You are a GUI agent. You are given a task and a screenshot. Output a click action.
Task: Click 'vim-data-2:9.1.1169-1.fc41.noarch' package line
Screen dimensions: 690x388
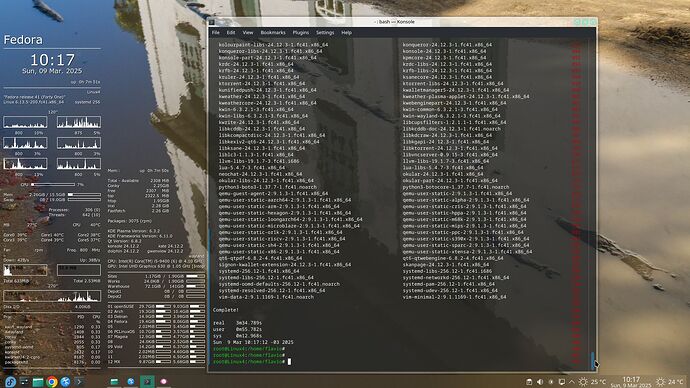point(266,297)
